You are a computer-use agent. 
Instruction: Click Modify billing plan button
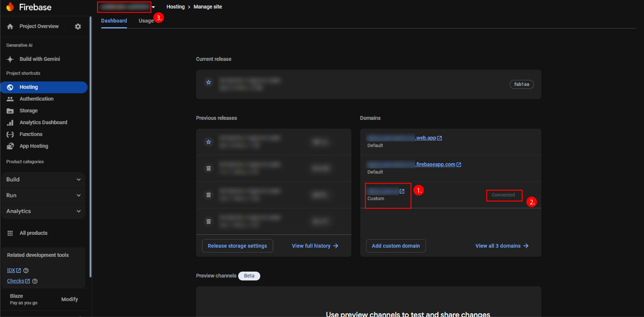point(70,299)
